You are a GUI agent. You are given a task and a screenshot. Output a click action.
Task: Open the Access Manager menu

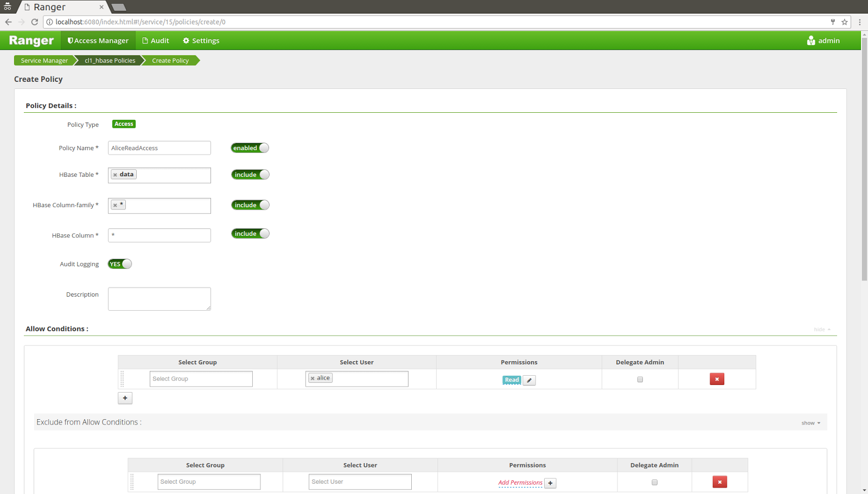tap(98, 40)
